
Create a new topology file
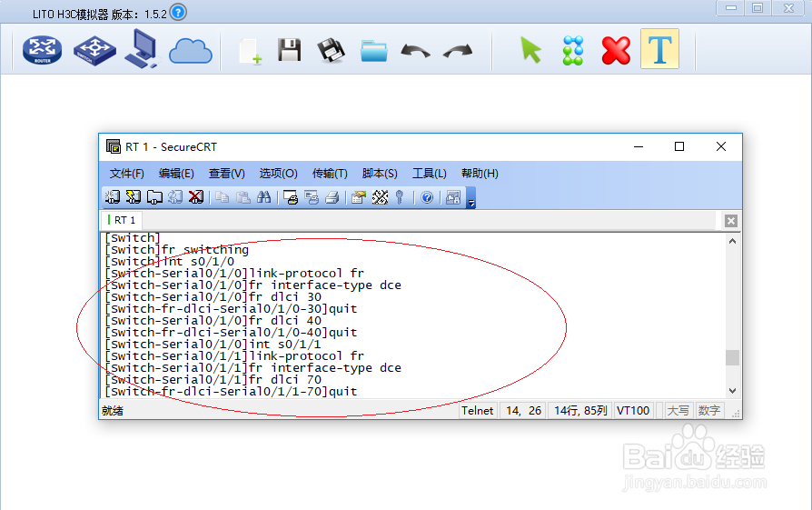click(x=251, y=51)
